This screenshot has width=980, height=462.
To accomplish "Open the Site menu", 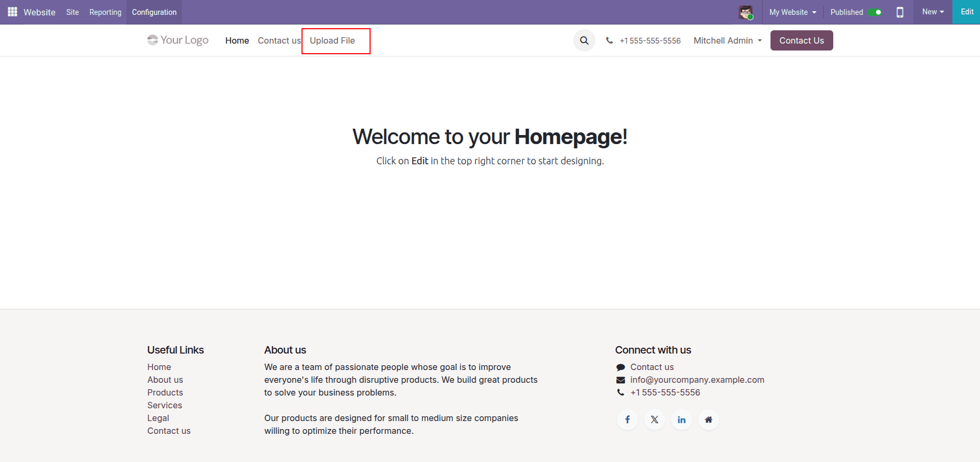I will (72, 12).
